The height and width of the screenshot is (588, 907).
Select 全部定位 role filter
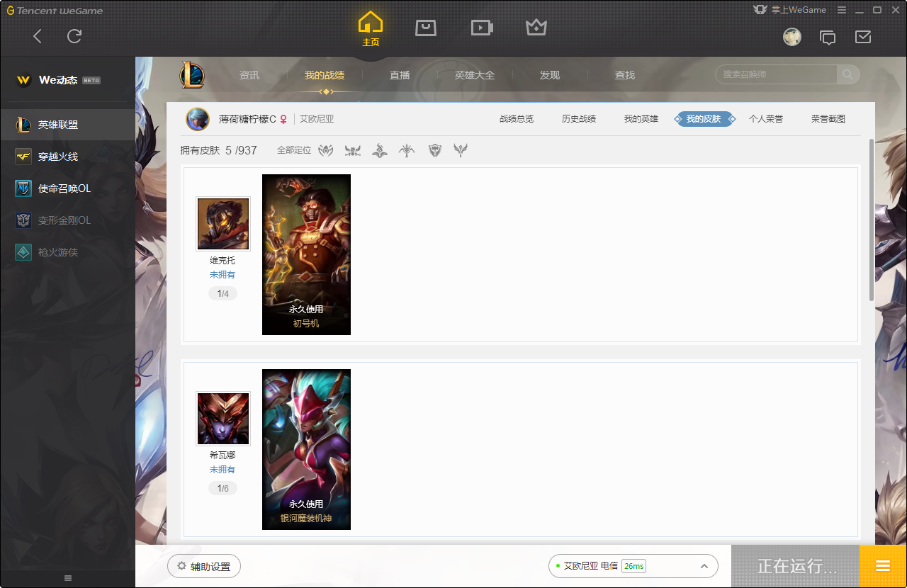point(294,150)
